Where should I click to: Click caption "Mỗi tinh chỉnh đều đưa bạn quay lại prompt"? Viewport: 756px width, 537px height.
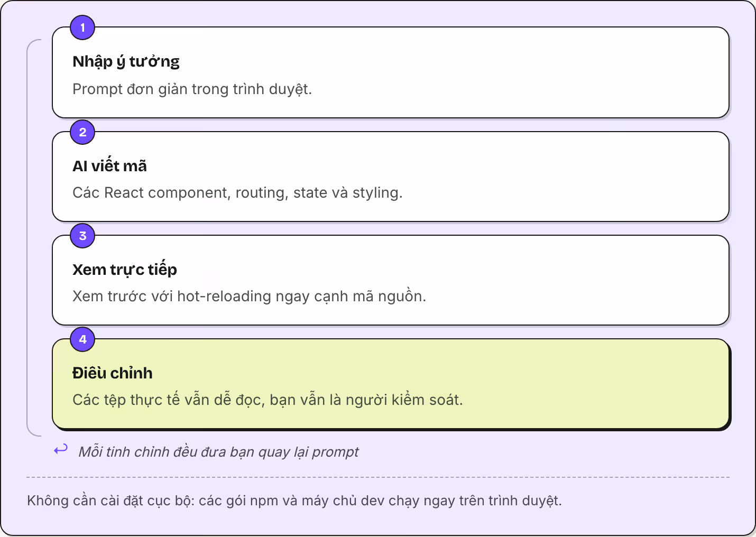[x=218, y=452]
